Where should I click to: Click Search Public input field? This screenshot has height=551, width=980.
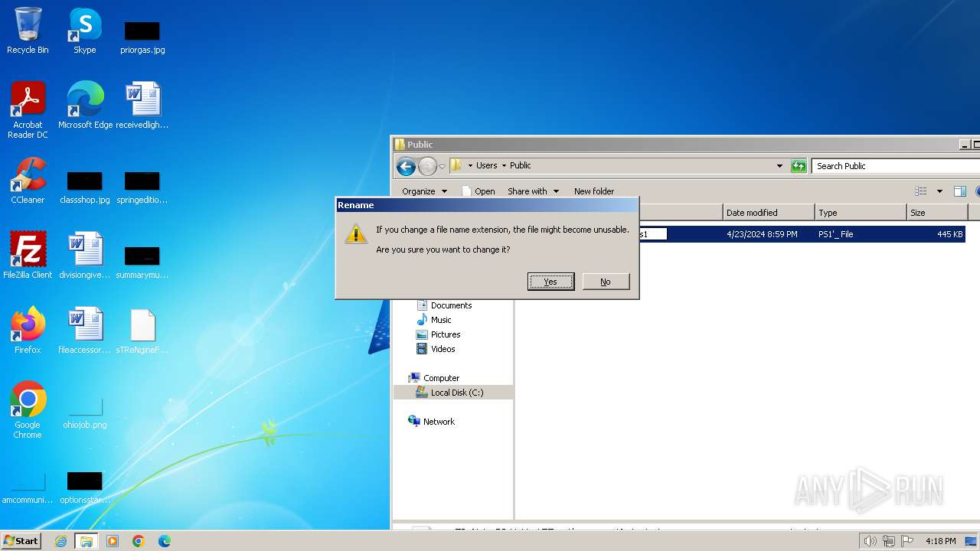[896, 166]
